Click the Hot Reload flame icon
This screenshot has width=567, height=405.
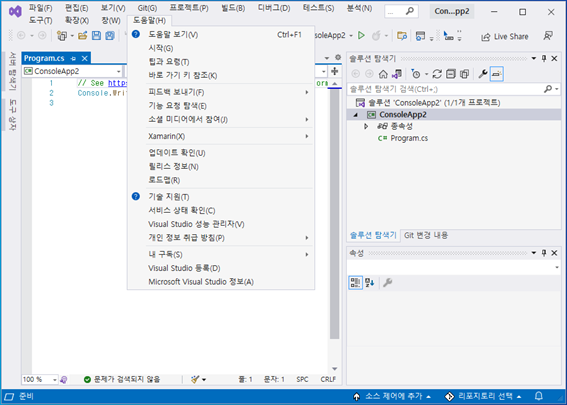tap(376, 35)
